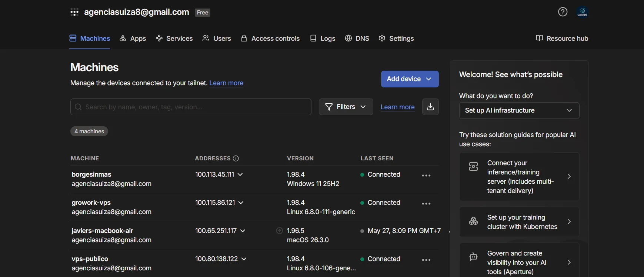Click chevron on Aperture guide card
The image size is (644, 277).
point(569,262)
